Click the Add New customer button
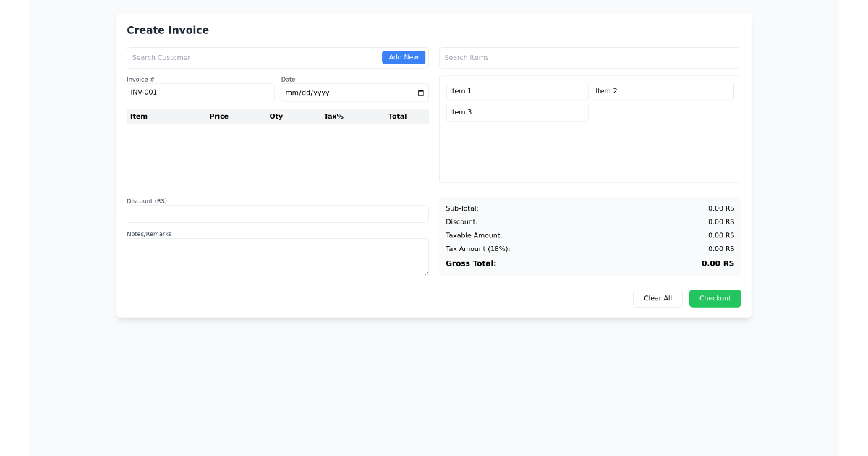Viewport: 868px width, 456px height. tap(403, 57)
